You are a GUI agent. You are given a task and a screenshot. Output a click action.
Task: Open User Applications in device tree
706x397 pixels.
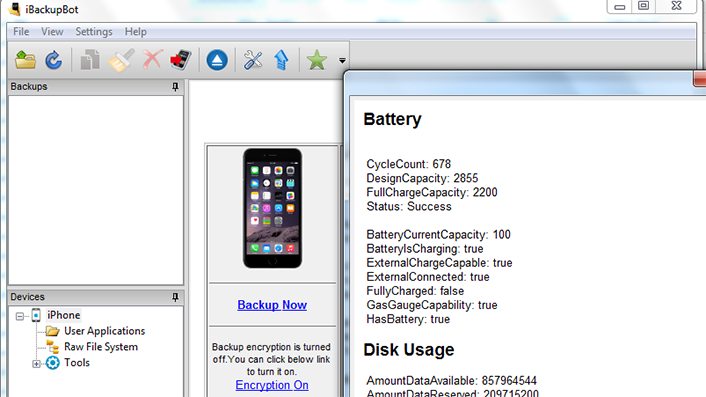[x=104, y=331]
